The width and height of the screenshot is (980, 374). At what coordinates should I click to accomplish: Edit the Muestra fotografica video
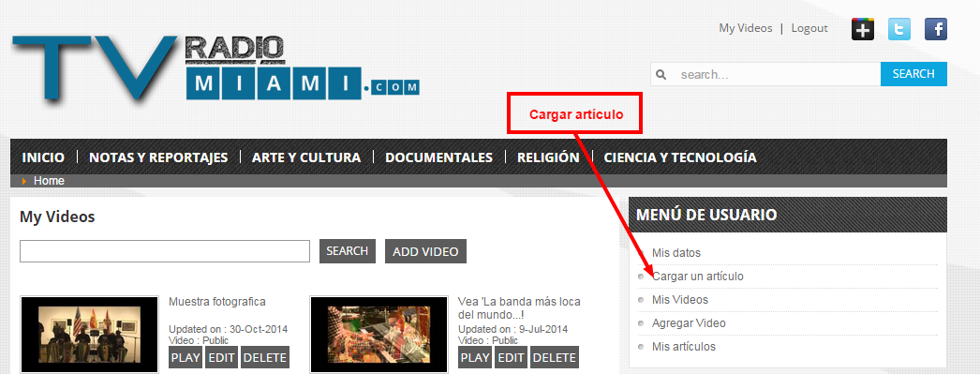coord(221,358)
